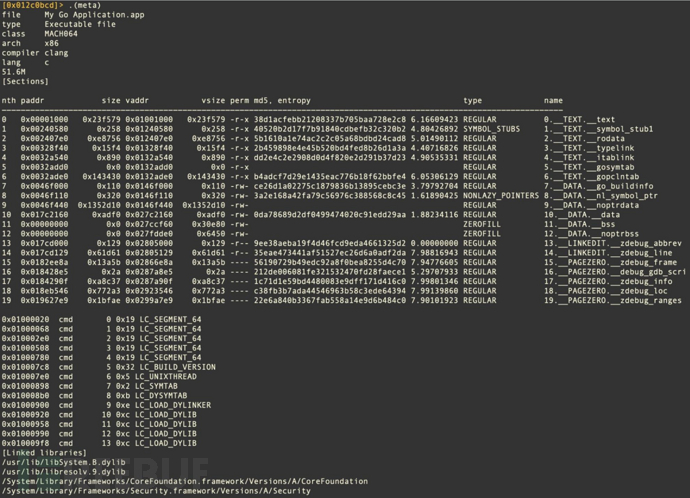Click the perm column header

pos(240,100)
